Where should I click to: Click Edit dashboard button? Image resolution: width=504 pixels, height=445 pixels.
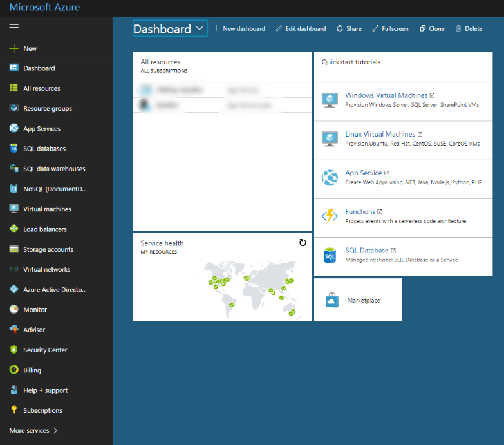click(301, 28)
